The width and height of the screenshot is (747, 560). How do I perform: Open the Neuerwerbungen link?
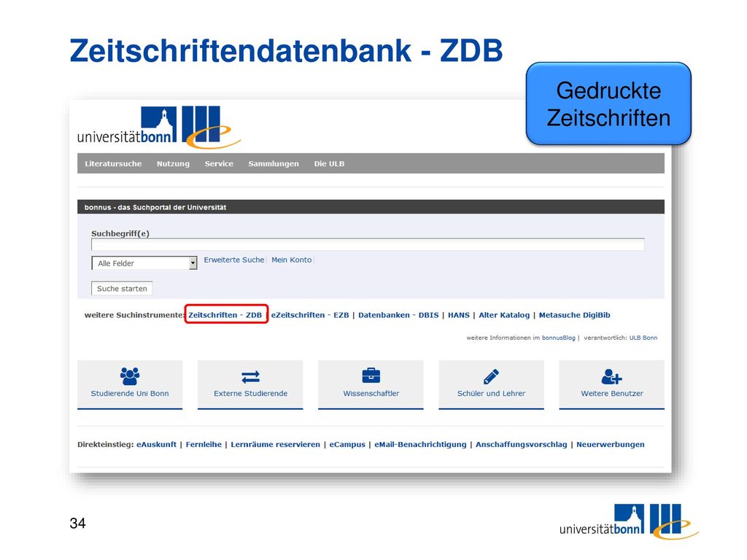click(x=611, y=444)
